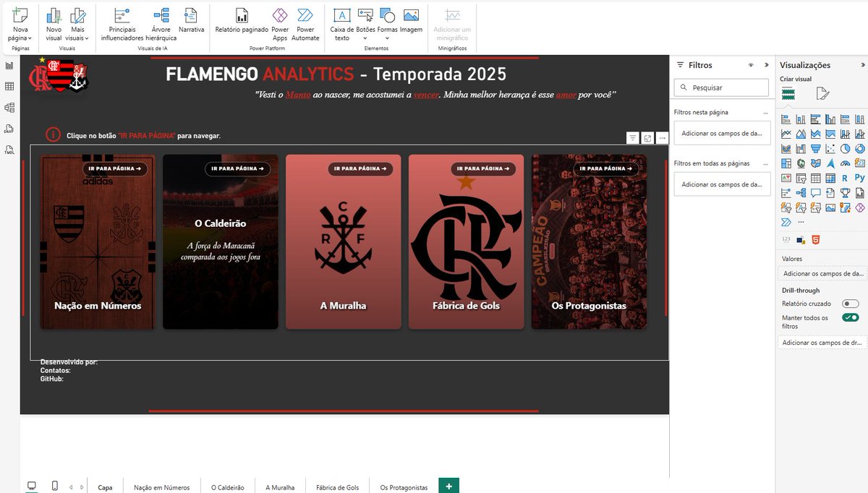This screenshot has height=493, width=868.
Task: Open the DAX query view
Action: pos(9,129)
